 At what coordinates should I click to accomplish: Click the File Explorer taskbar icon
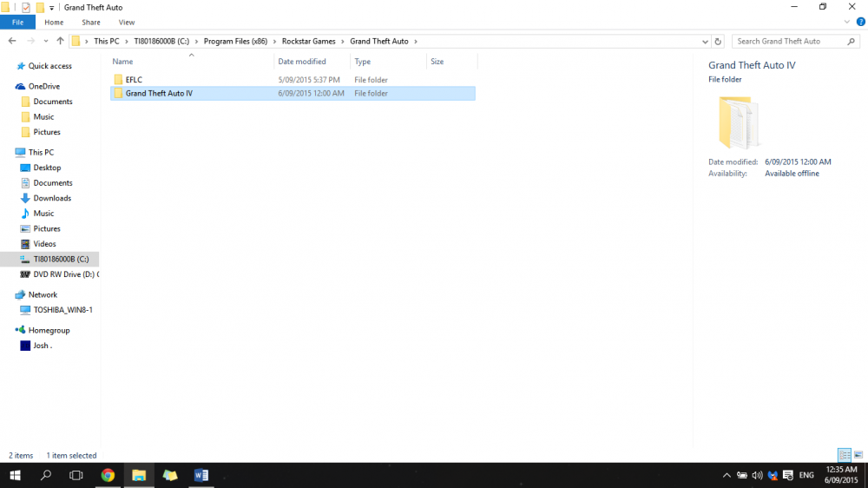[x=138, y=475]
